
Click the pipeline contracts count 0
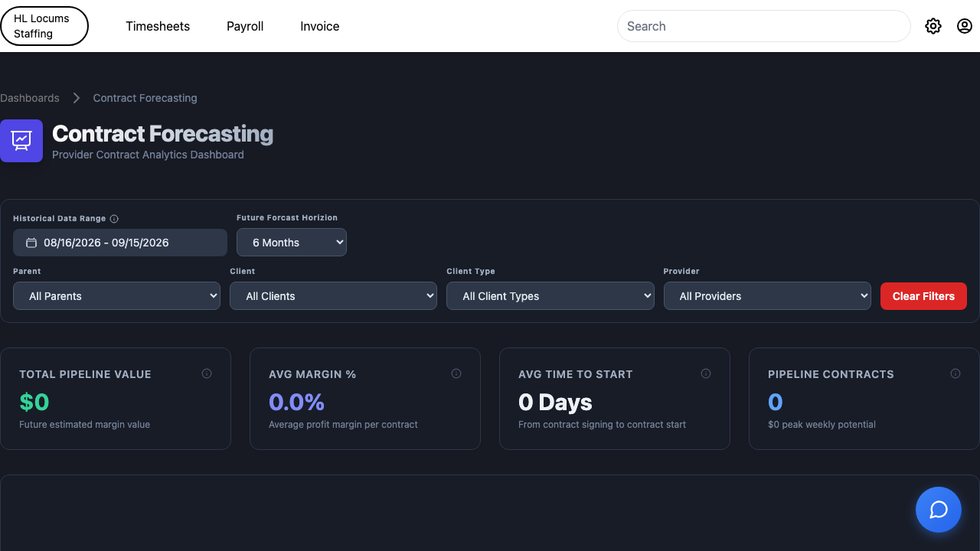tap(776, 402)
